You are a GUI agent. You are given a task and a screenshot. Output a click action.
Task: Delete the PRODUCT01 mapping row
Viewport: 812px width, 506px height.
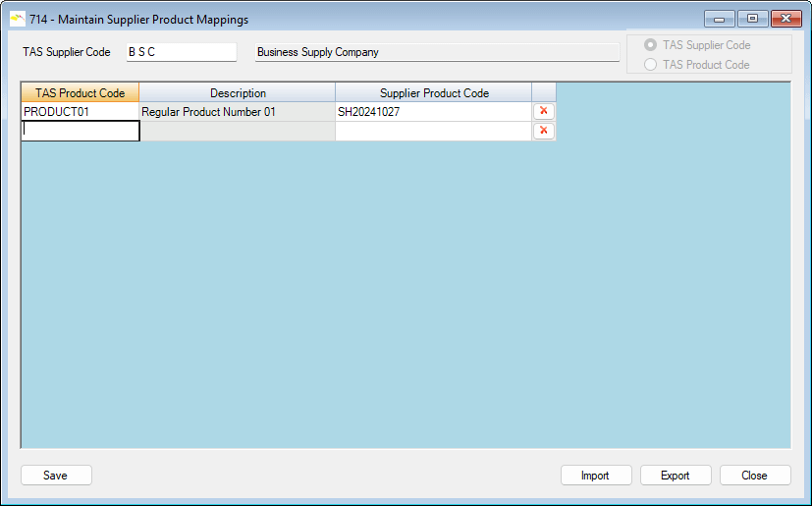point(543,111)
